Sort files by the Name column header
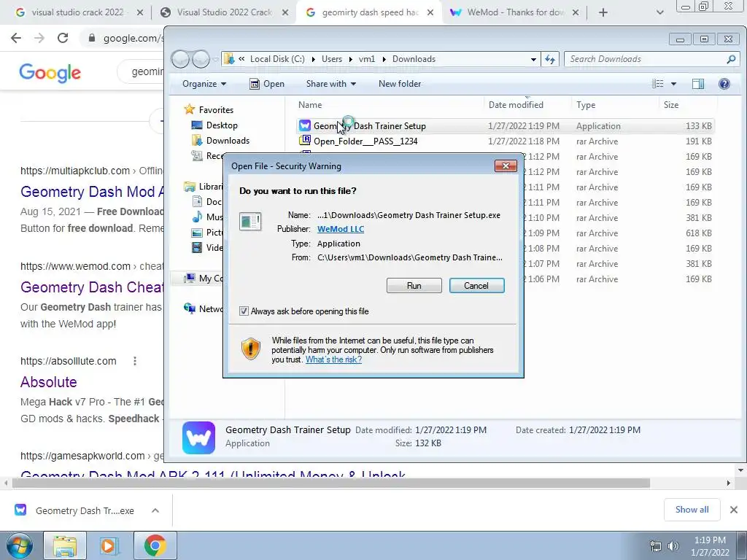 [310, 105]
